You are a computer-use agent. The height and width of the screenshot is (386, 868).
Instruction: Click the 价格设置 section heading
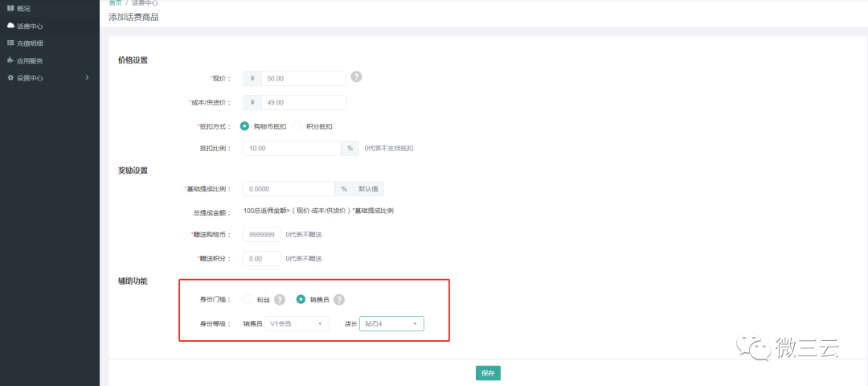[x=133, y=60]
